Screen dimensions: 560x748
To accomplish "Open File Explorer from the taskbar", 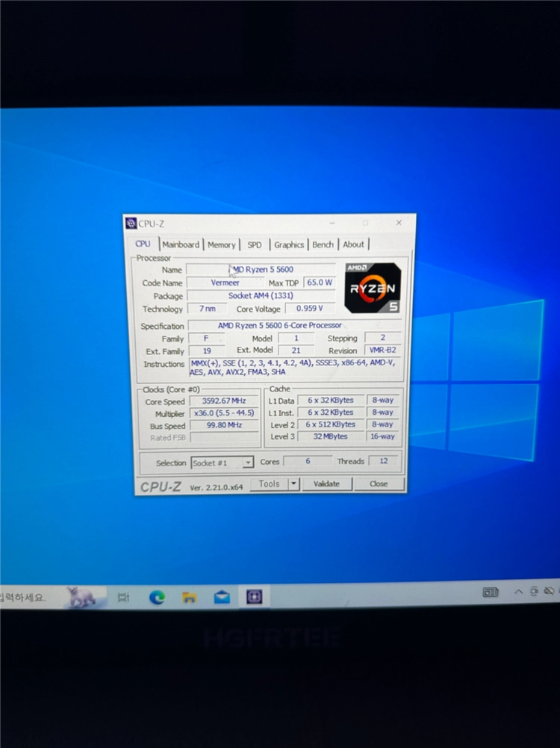I will 189,597.
